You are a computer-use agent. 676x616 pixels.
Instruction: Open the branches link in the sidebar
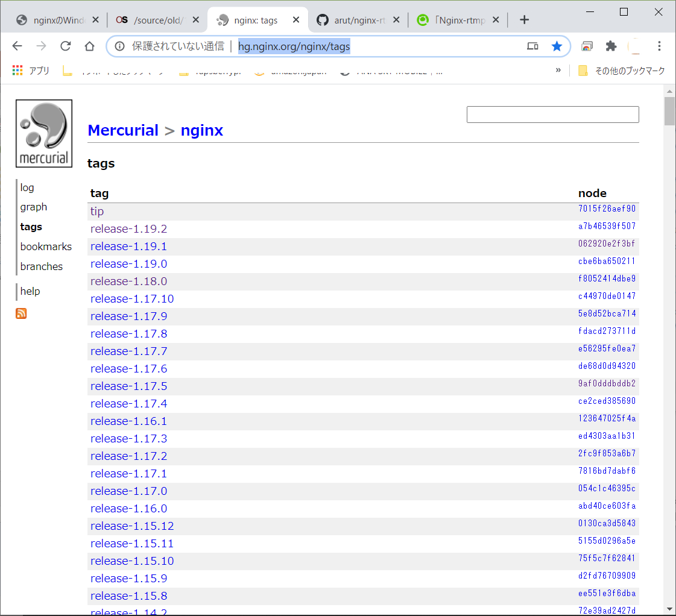pos(42,266)
